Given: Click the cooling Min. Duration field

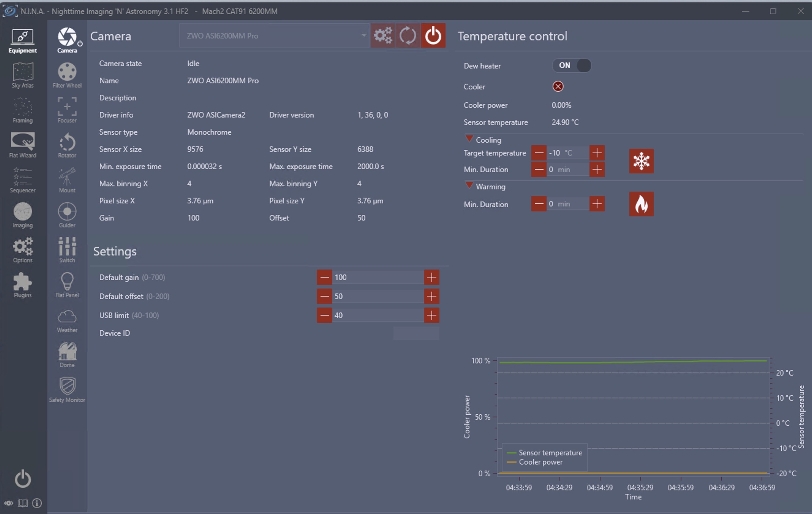Looking at the screenshot, I should [568, 169].
